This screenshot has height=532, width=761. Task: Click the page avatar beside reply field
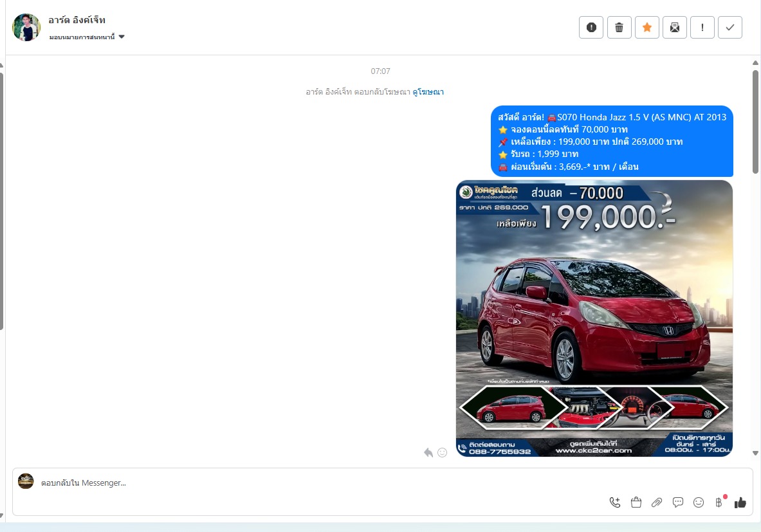(26, 481)
